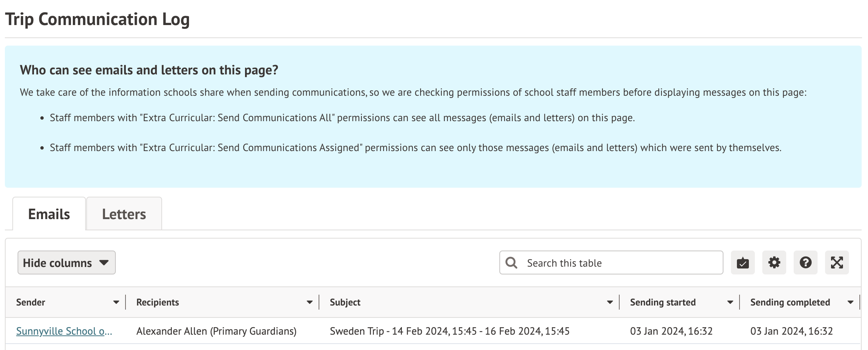
Task: Click the Sweden Trip subject cell
Action: pos(449,331)
